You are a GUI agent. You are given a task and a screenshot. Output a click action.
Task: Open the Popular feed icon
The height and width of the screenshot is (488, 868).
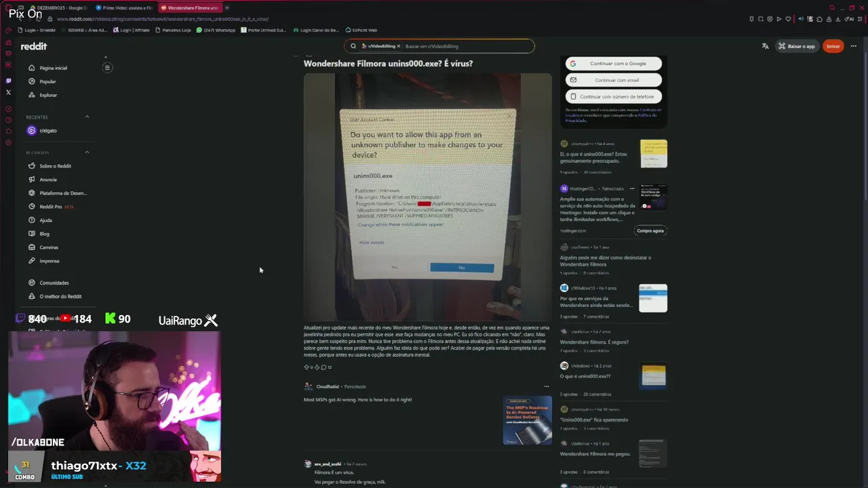click(32, 81)
